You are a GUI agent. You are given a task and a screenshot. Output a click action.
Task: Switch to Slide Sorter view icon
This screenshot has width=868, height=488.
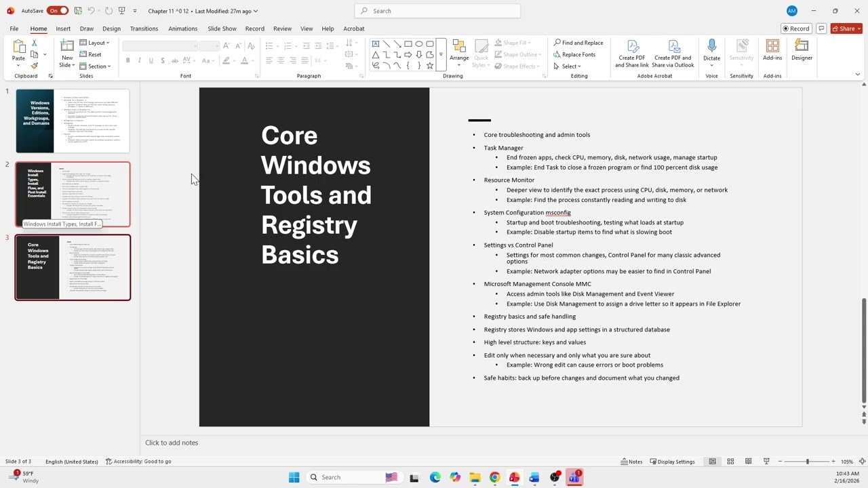click(x=730, y=462)
